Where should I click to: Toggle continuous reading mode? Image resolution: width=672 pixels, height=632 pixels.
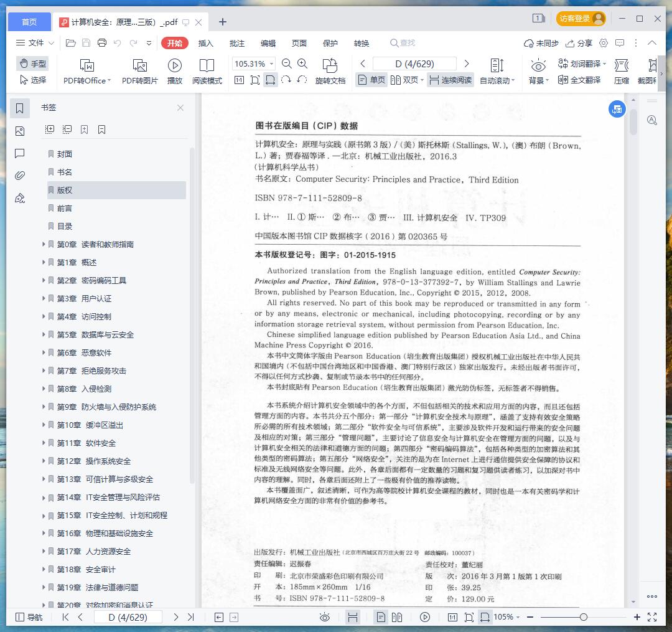click(450, 80)
